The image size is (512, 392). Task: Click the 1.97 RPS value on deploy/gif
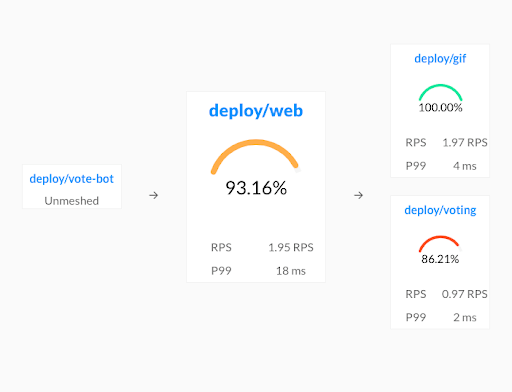tap(465, 143)
